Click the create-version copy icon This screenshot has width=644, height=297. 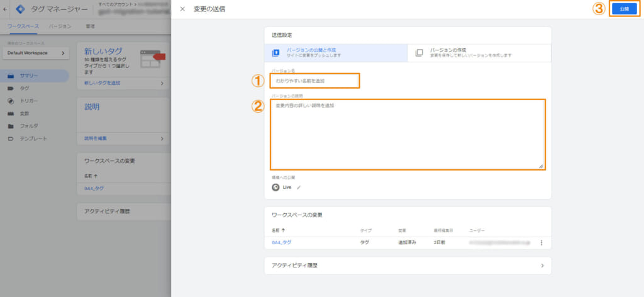pos(419,53)
